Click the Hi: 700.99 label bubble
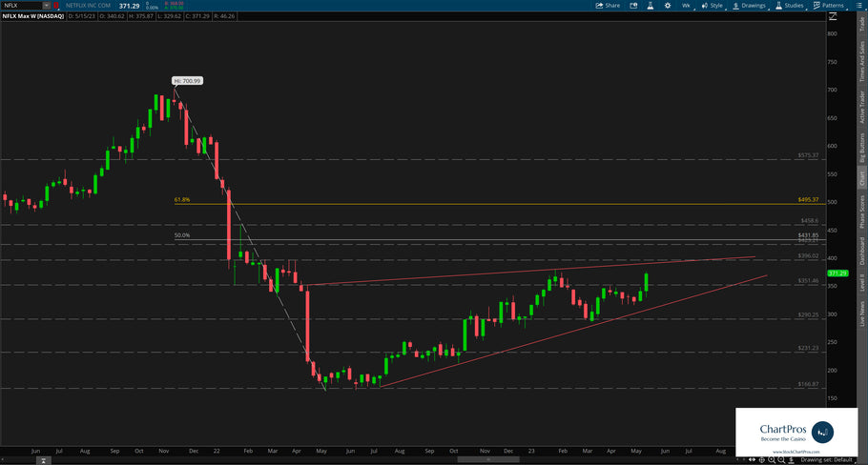 coord(188,81)
